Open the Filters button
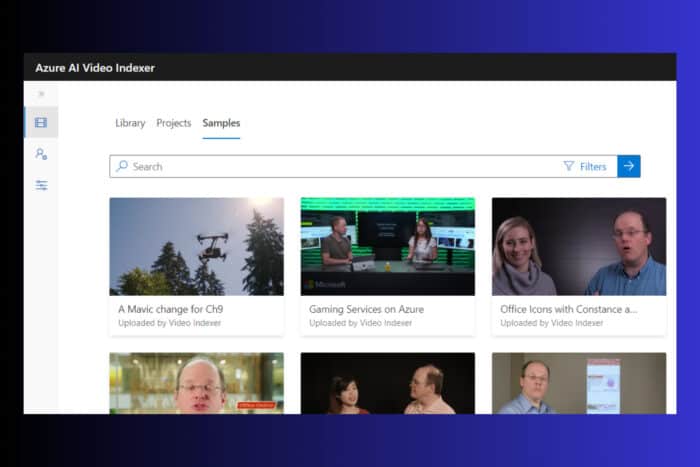700x467 pixels. [585, 167]
